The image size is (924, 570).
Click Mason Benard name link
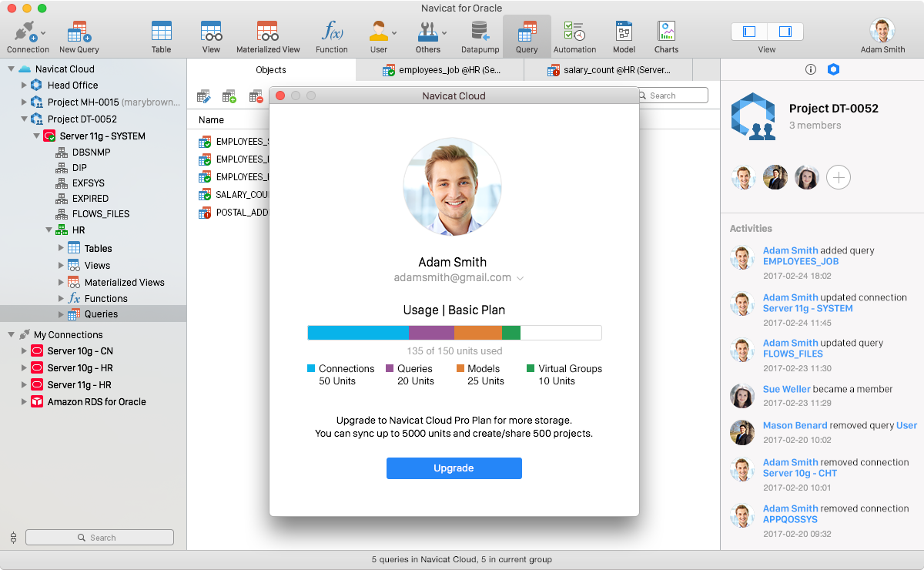[795, 425]
